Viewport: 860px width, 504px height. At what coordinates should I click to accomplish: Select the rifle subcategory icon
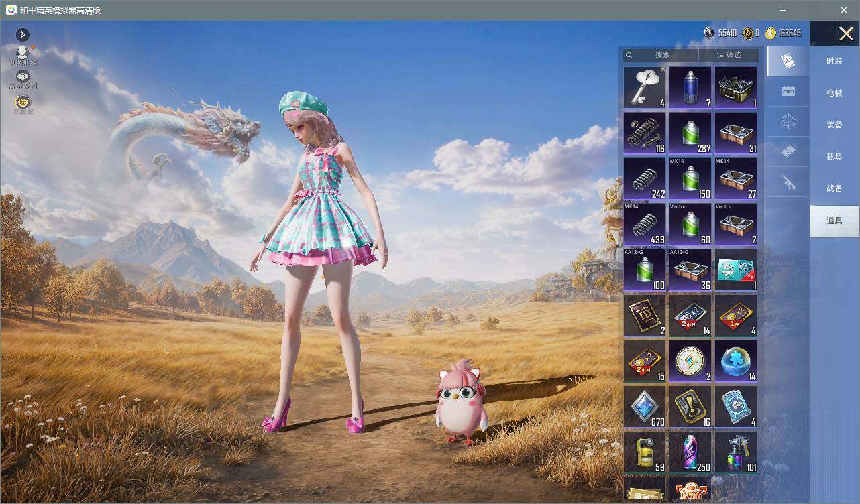coord(788,182)
